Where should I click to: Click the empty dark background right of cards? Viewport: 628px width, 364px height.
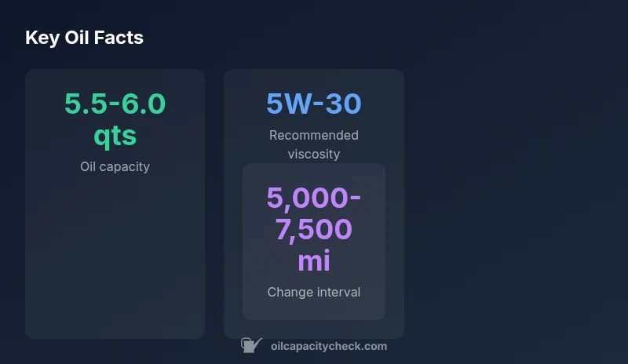(x=518, y=204)
